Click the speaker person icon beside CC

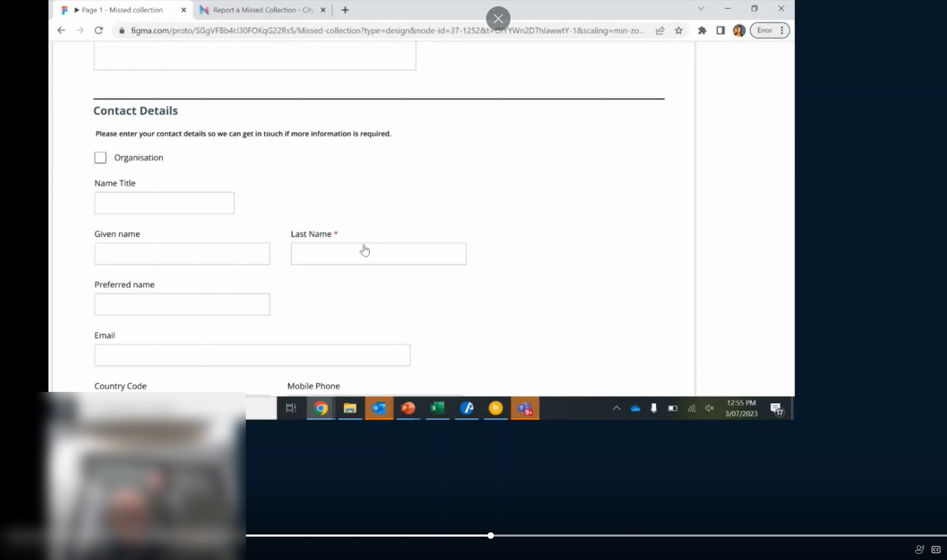point(919,550)
